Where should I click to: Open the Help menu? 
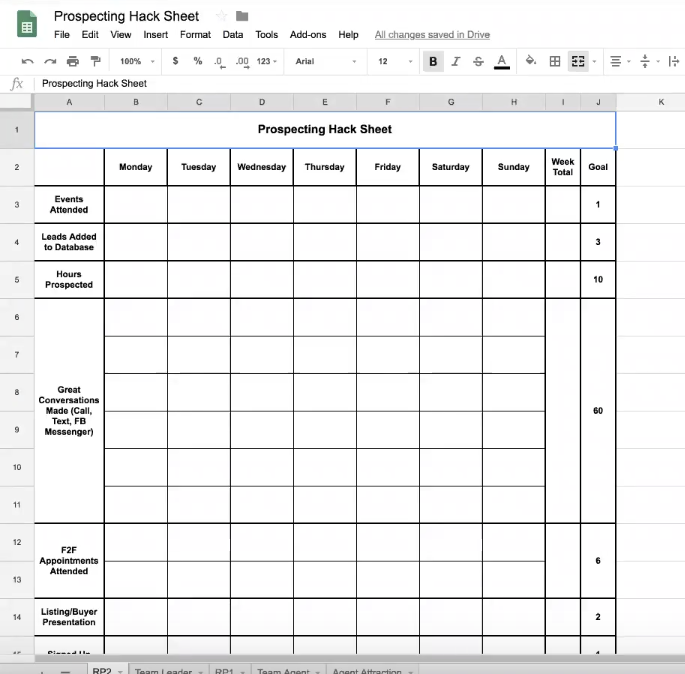pyautogui.click(x=348, y=35)
